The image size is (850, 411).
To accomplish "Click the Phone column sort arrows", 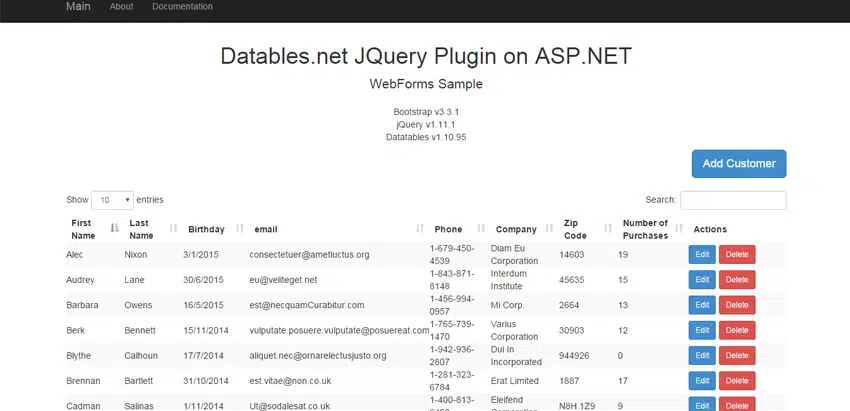I will click(480, 229).
